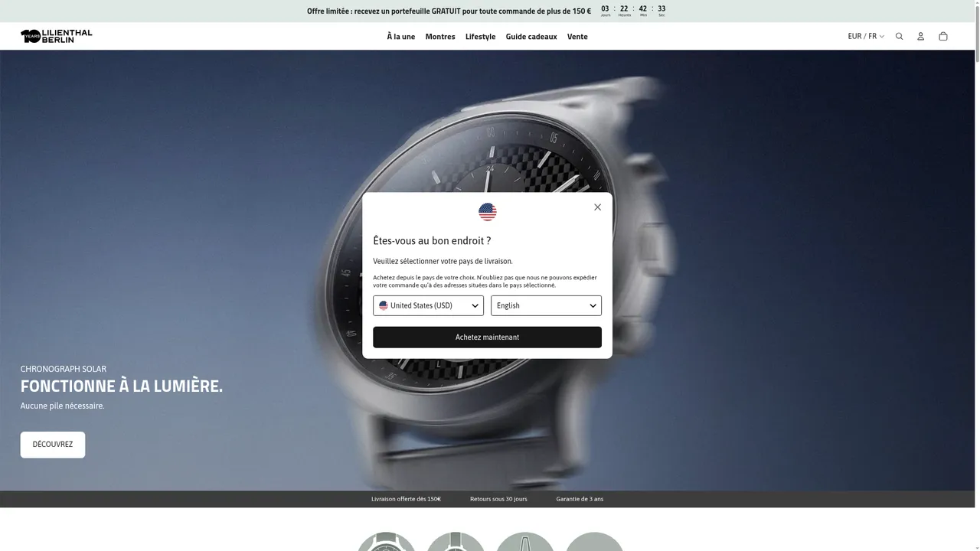Open the À la une menu
This screenshot has width=980, height=551.
tap(401, 37)
